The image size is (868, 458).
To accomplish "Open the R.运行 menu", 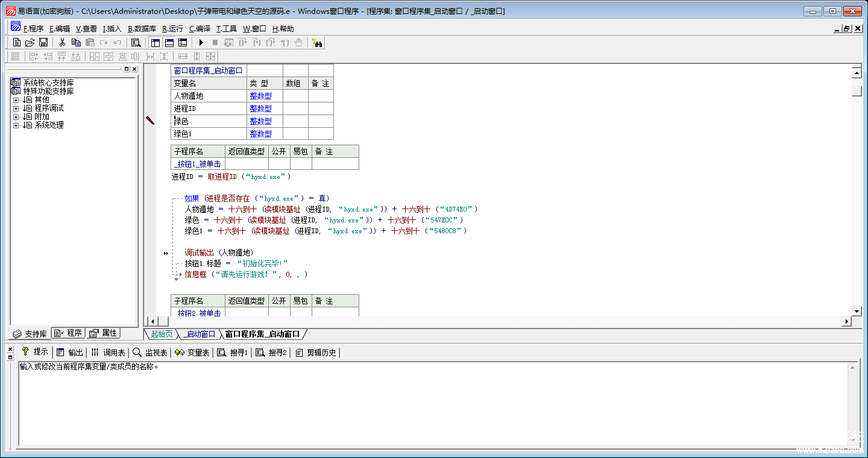I will tap(172, 28).
